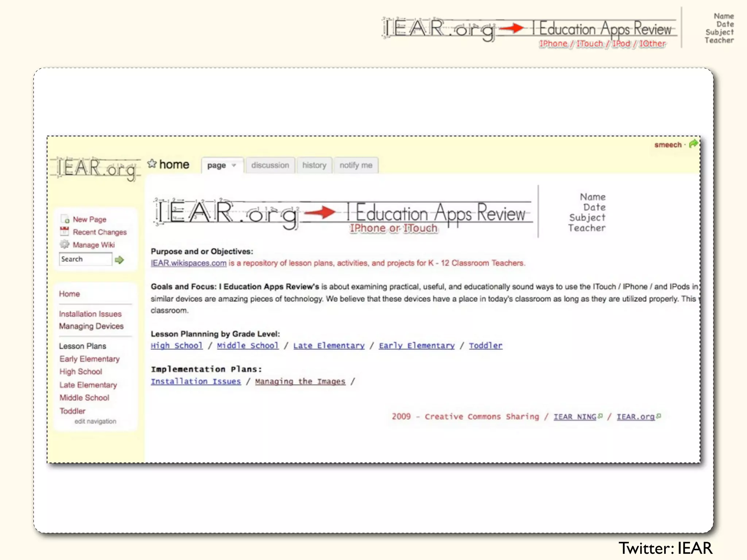This screenshot has width=747, height=560.
Task: Open Manage Wiki link
Action: coord(94,245)
